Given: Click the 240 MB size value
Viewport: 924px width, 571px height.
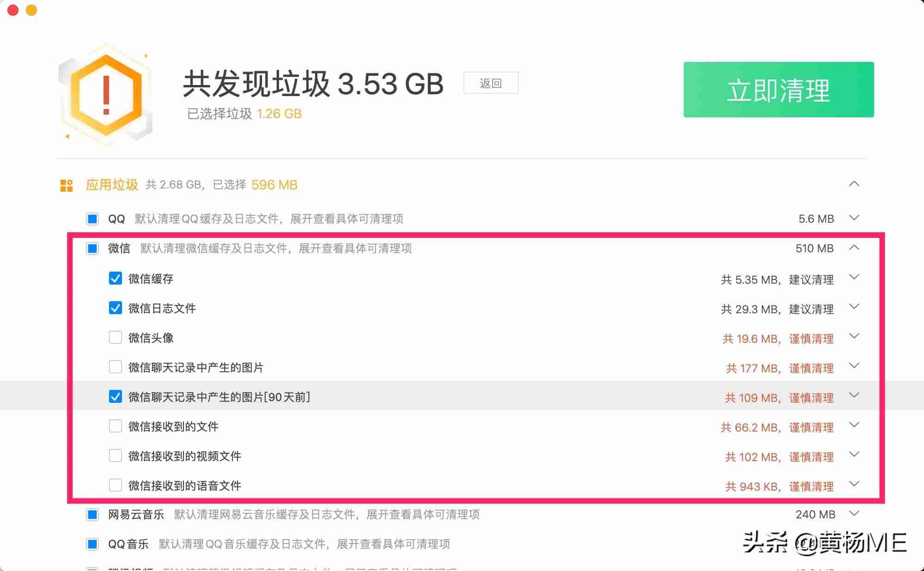Looking at the screenshot, I should (815, 515).
